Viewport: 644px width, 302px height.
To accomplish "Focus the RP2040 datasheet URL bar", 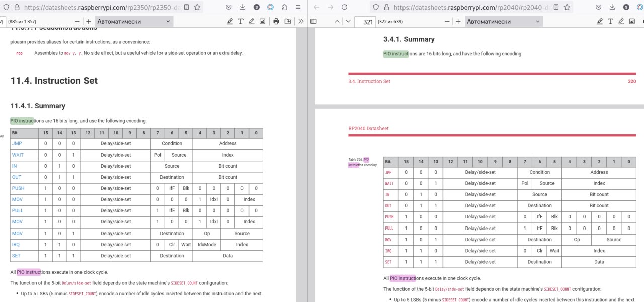I will point(470,8).
